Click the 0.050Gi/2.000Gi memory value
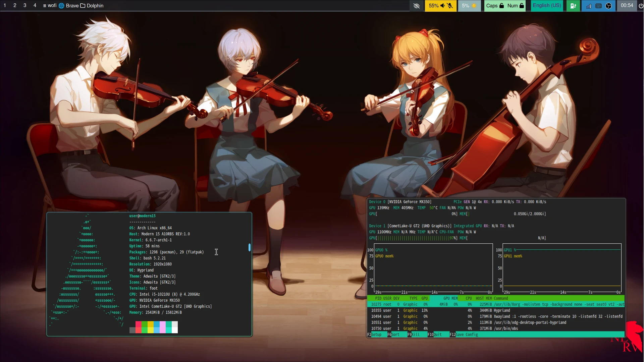644x362 pixels. pos(530,214)
